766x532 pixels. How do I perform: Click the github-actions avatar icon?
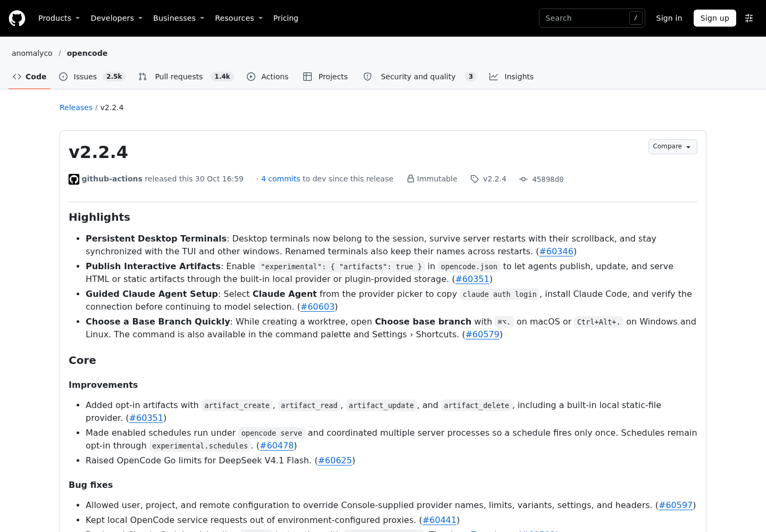coord(74,179)
